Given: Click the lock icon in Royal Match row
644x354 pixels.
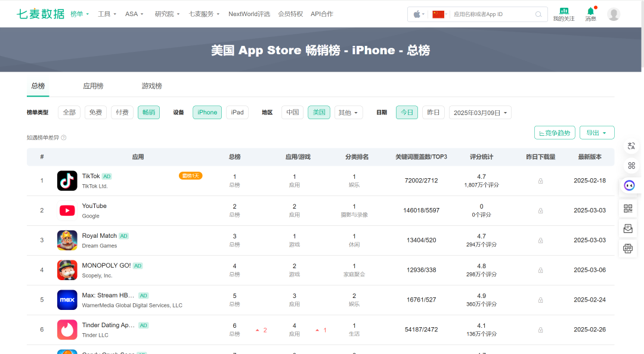Looking at the screenshot, I should coord(540,240).
